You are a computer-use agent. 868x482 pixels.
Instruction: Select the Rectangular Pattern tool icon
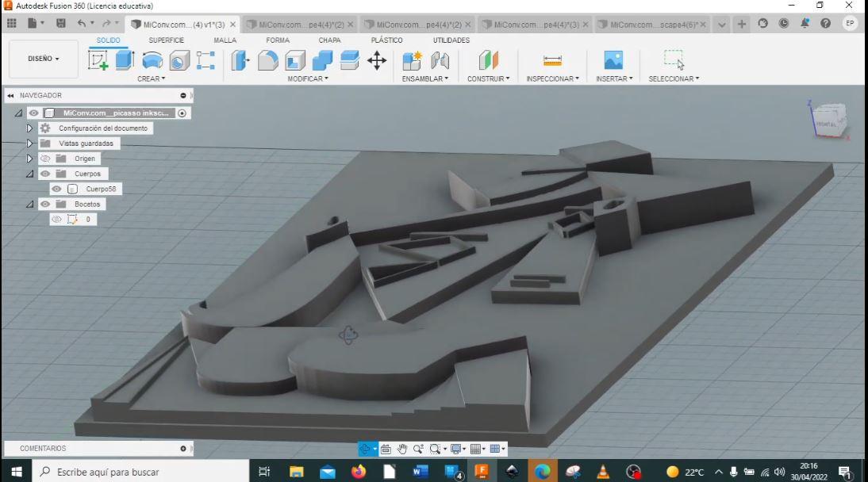[x=205, y=60]
